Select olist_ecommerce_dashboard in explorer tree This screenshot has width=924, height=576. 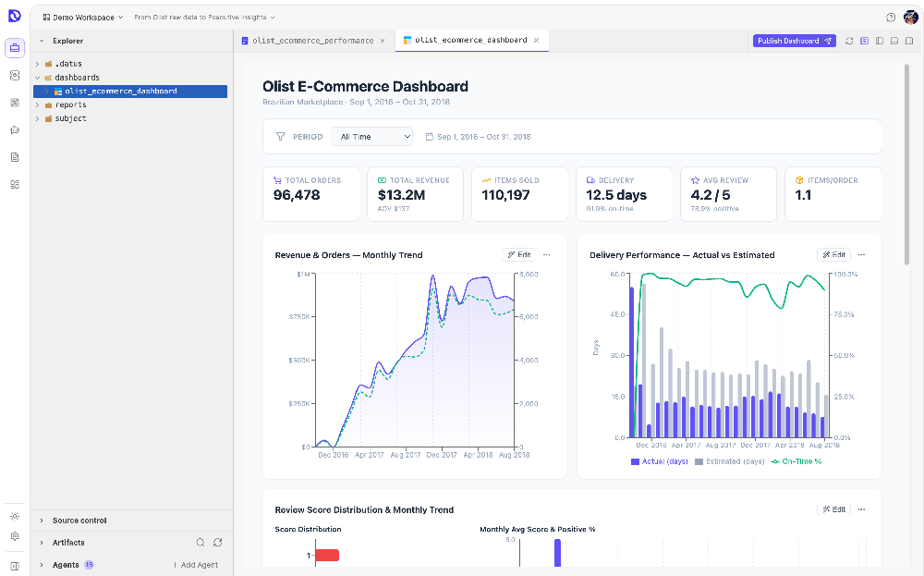(x=130, y=92)
